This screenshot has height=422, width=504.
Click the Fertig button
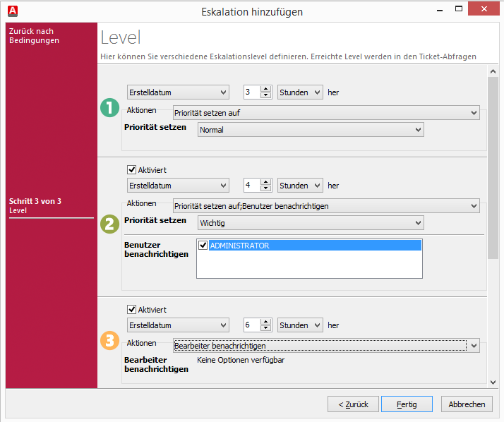pos(407,404)
